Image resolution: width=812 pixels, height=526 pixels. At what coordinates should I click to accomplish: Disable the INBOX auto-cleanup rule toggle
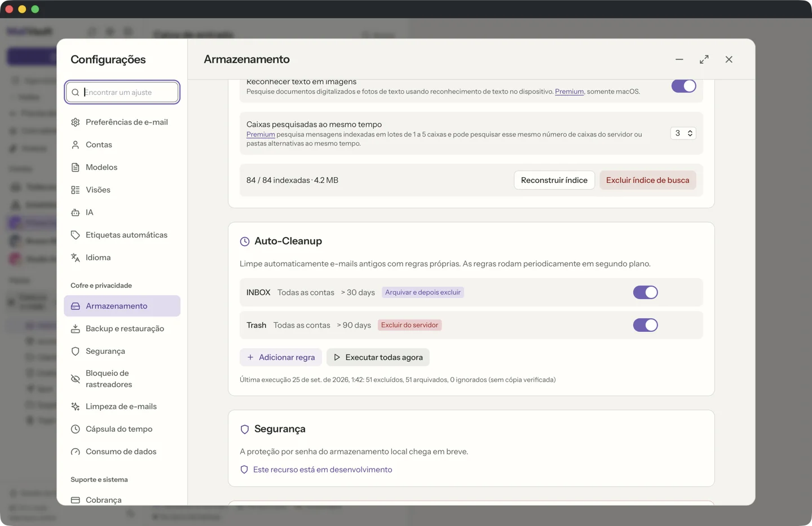646,292
